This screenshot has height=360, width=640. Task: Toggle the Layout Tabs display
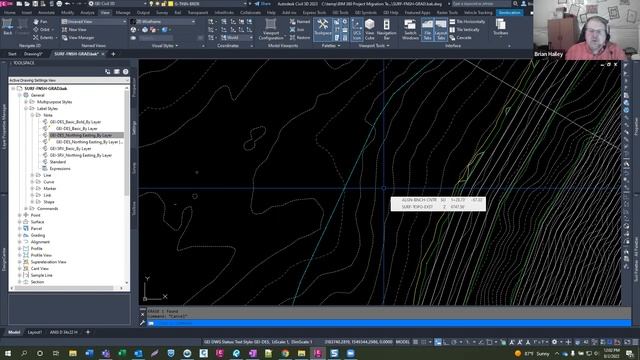click(x=441, y=29)
